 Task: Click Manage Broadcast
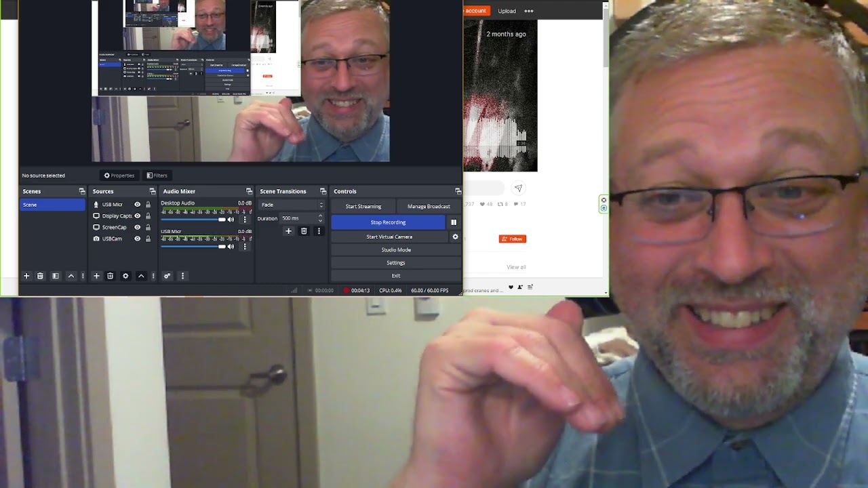pyautogui.click(x=429, y=206)
